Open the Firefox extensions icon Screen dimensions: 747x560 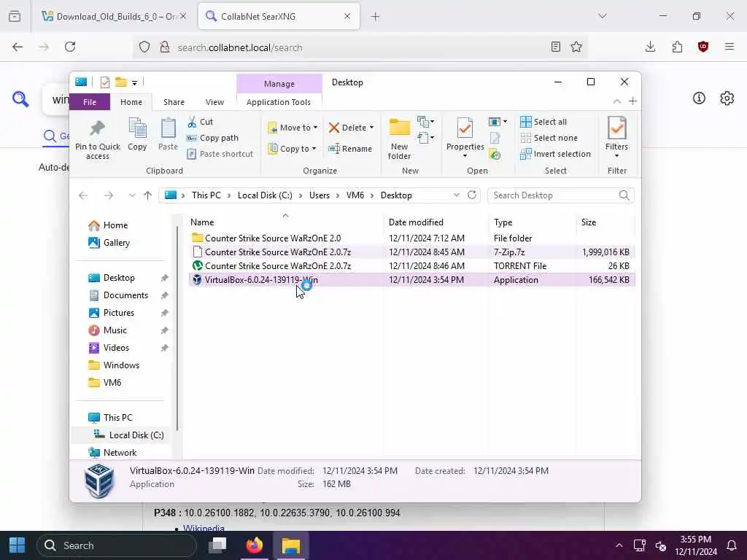(677, 47)
